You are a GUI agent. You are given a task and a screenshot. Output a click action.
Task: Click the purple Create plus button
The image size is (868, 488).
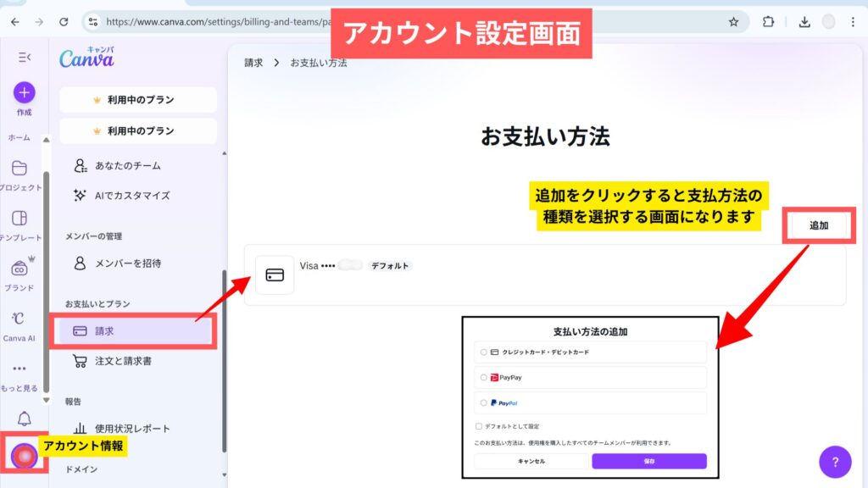point(24,92)
